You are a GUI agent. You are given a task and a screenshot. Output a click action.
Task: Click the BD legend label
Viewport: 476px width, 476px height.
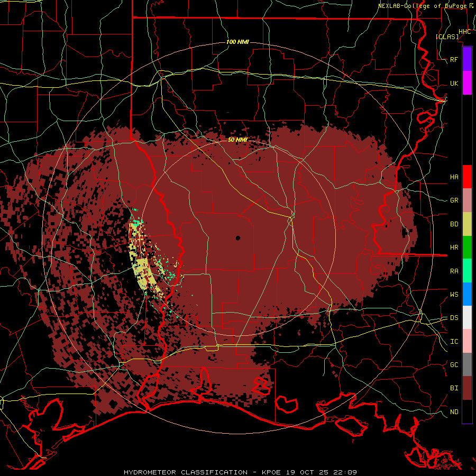pyautogui.click(x=454, y=224)
